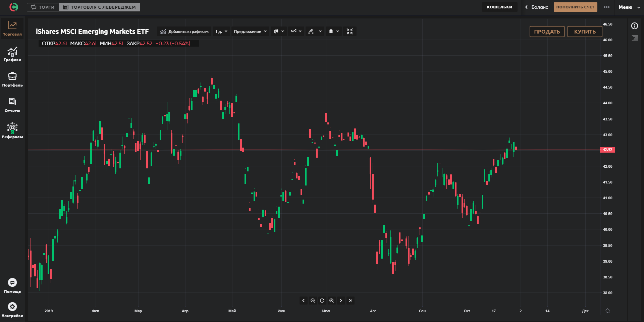Screen dimensions: 644x322
Task: Click the three dots next to Пополнить счет
Action: pos(607,7)
